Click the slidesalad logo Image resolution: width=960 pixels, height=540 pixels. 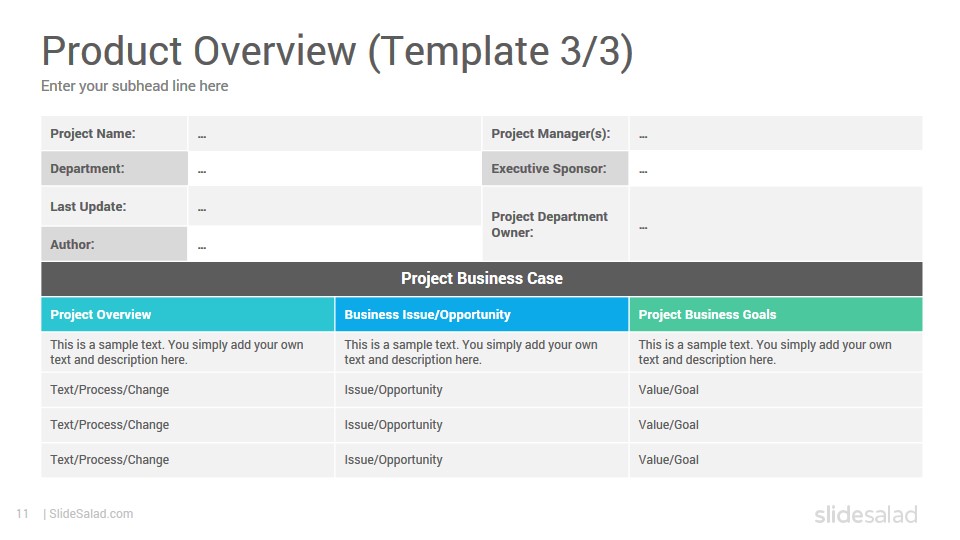(866, 514)
